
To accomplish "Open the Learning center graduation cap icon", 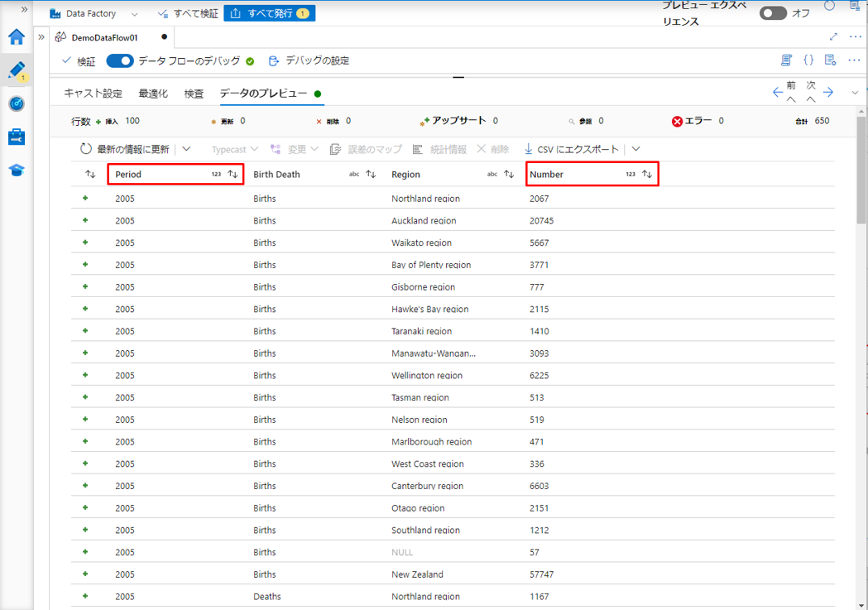I will (17, 170).
